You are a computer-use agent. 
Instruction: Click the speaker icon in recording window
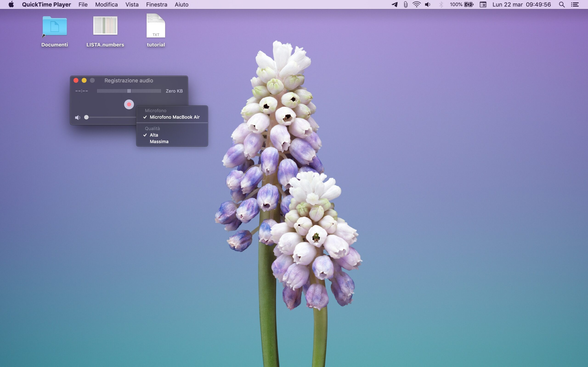click(77, 118)
